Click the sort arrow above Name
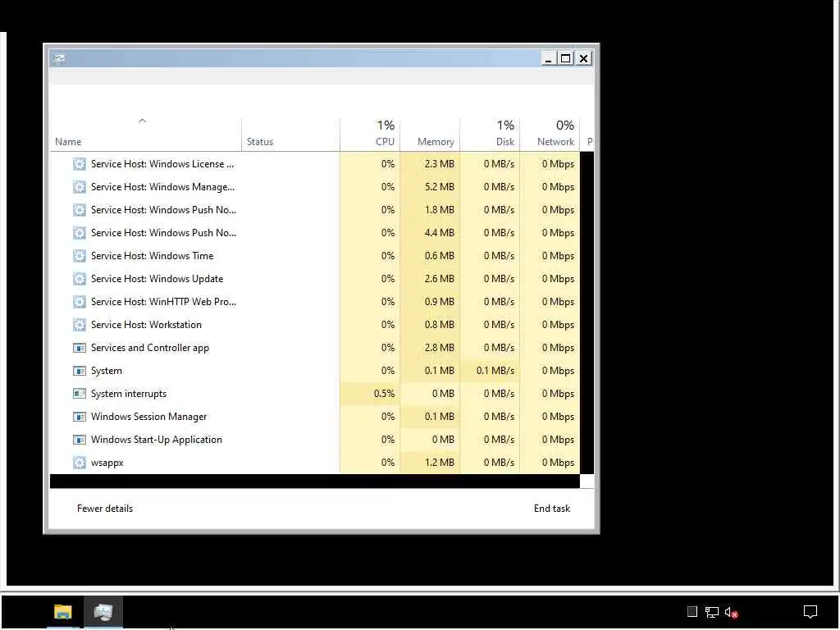The image size is (840, 630). 142,121
